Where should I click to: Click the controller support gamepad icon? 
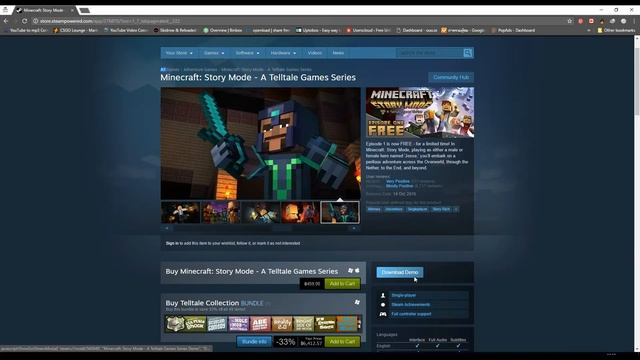[383, 314]
